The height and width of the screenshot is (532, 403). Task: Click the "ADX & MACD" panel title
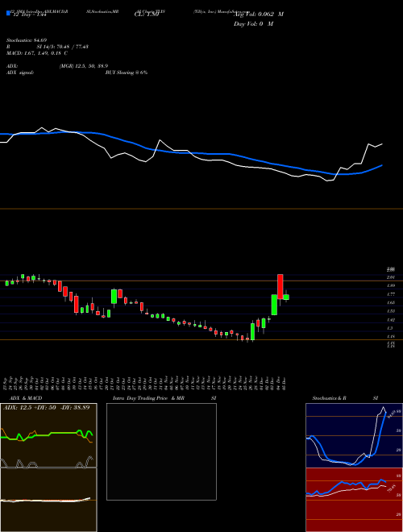(x=26, y=398)
